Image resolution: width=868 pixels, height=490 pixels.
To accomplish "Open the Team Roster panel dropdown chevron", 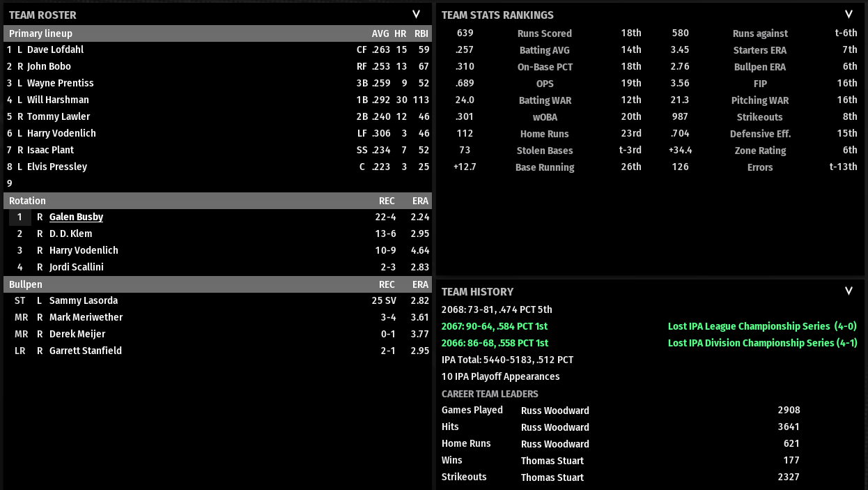I will click(416, 14).
